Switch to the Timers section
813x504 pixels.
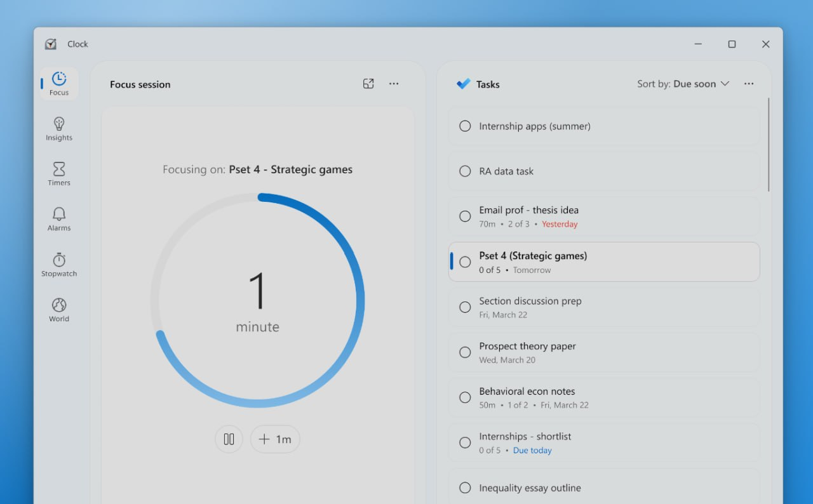click(58, 174)
